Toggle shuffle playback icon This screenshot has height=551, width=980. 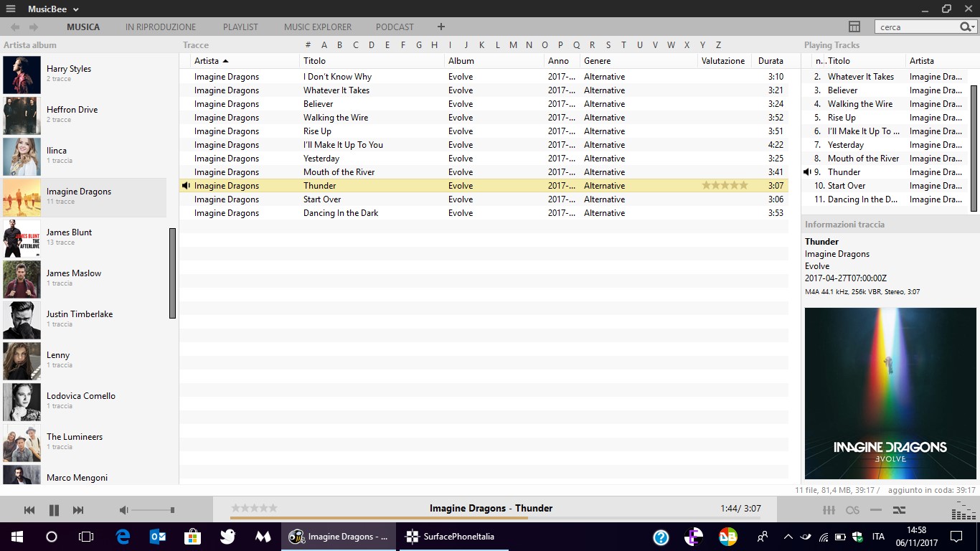point(899,510)
